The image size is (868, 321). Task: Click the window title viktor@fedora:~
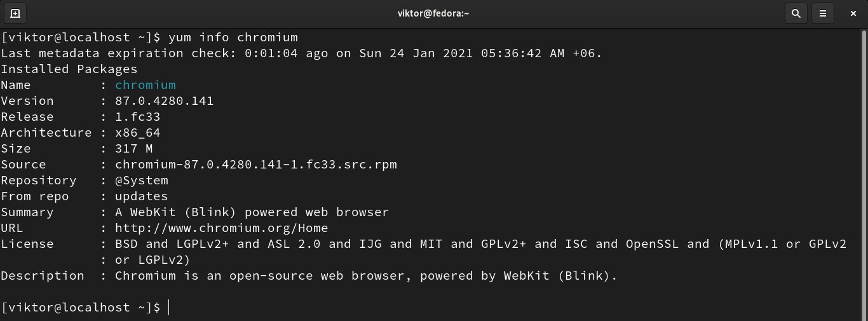[433, 13]
